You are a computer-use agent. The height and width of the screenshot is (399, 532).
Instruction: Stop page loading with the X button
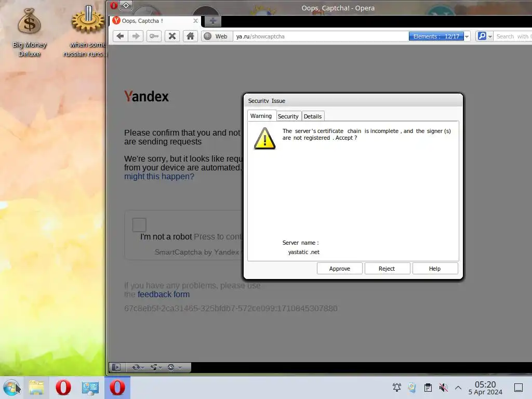pyautogui.click(x=172, y=36)
